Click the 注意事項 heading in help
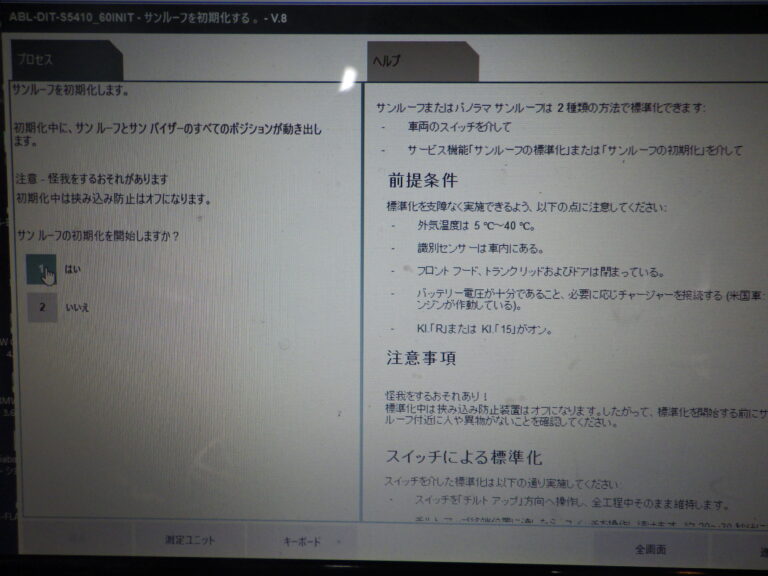This screenshot has width=768, height=576. pyautogui.click(x=421, y=357)
